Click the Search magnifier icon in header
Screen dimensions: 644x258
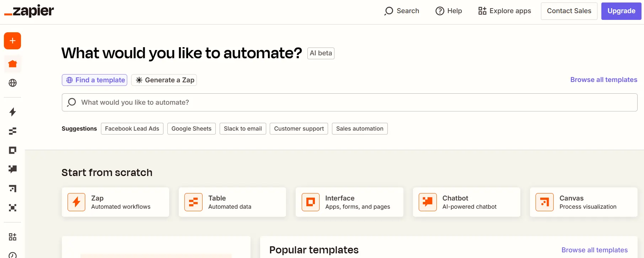point(388,11)
